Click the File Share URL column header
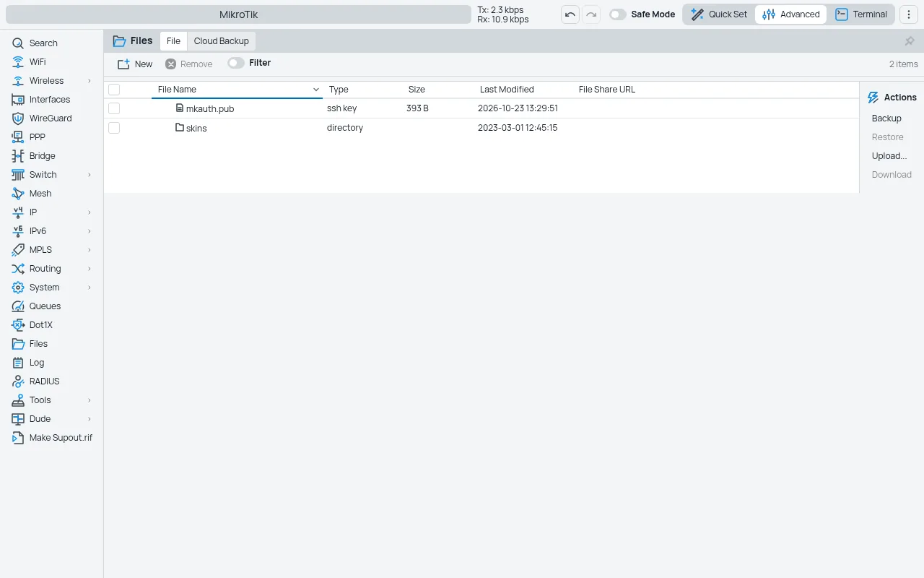This screenshot has width=924, height=578. pos(607,90)
